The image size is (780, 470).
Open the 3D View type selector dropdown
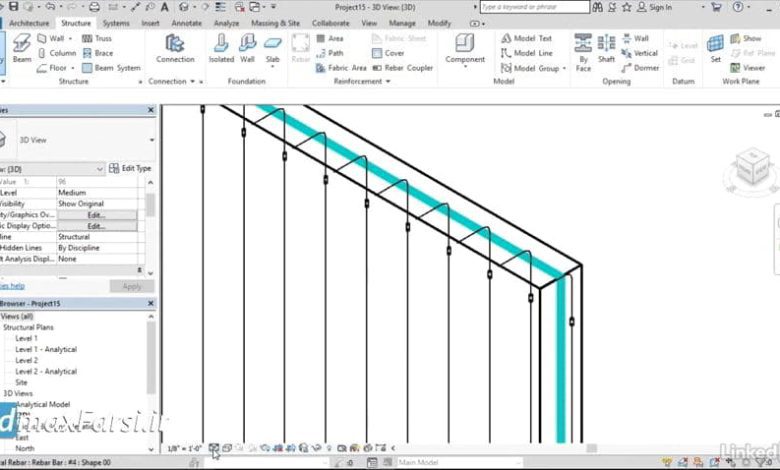coord(152,140)
